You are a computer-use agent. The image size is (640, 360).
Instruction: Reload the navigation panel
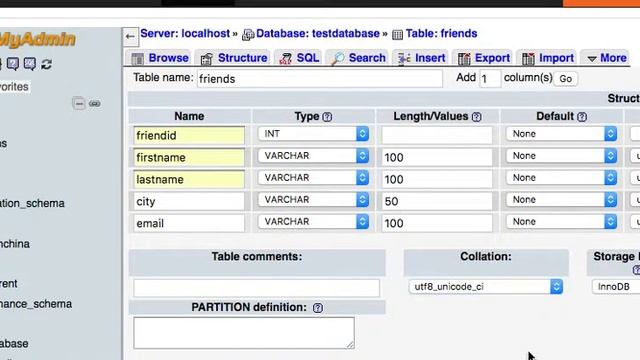[47, 64]
